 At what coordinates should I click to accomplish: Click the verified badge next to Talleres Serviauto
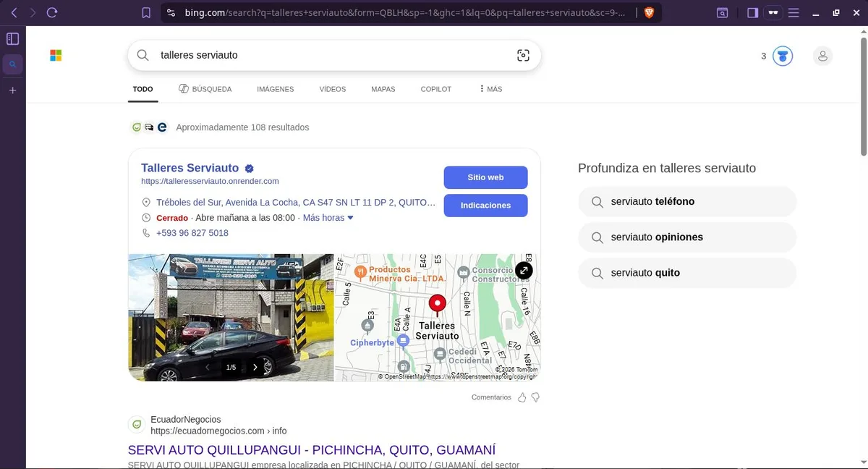(x=249, y=169)
